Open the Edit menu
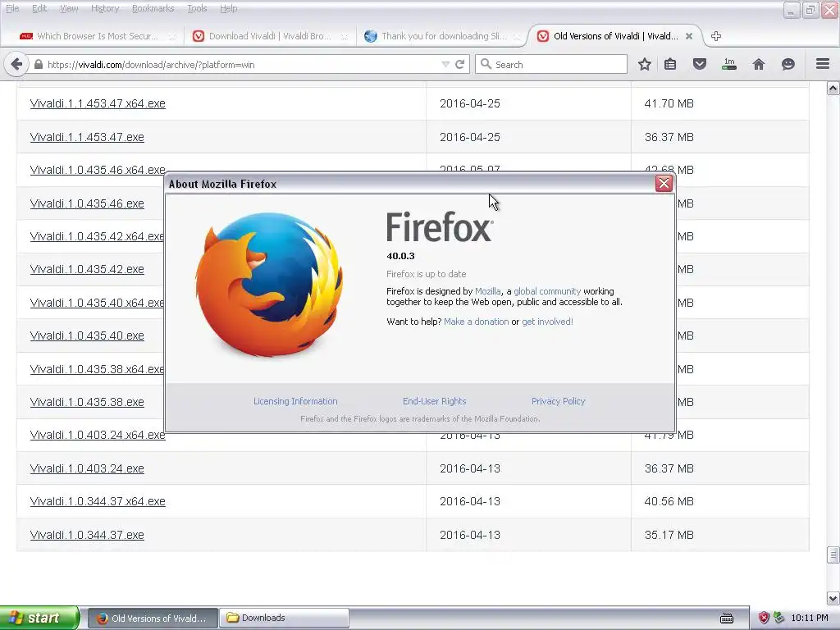Image resolution: width=840 pixels, height=630 pixels. tap(39, 8)
